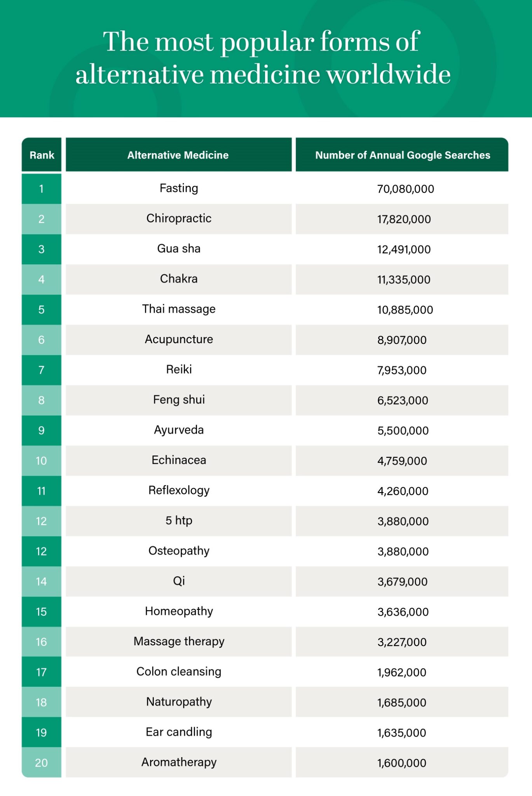Click the Thai massage cell
The image size is (532, 796).
(179, 309)
